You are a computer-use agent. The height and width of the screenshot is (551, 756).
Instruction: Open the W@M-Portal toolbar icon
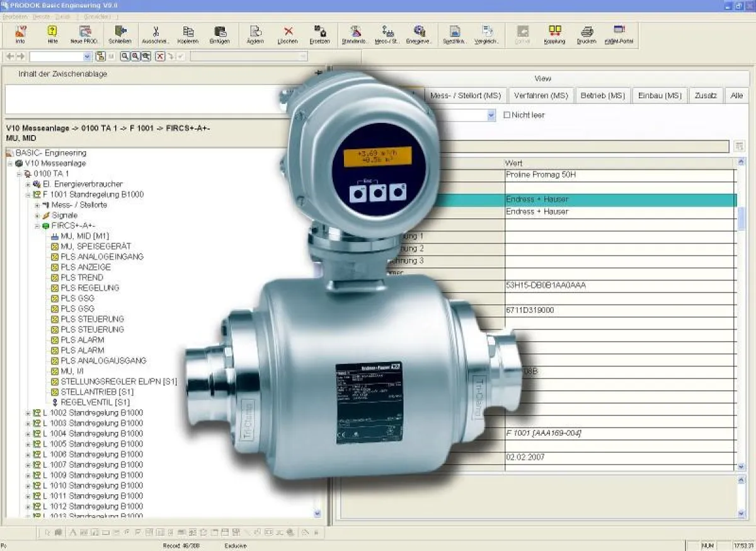618,32
